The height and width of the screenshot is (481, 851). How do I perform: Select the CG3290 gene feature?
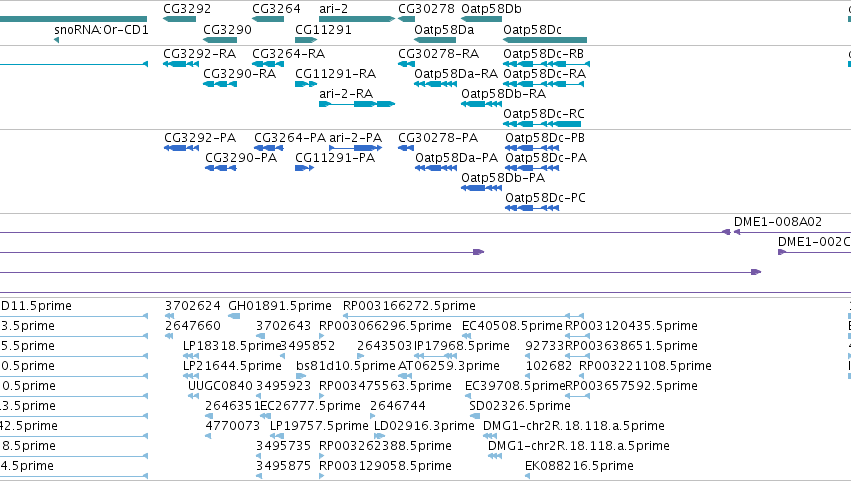pyautogui.click(x=220, y=40)
